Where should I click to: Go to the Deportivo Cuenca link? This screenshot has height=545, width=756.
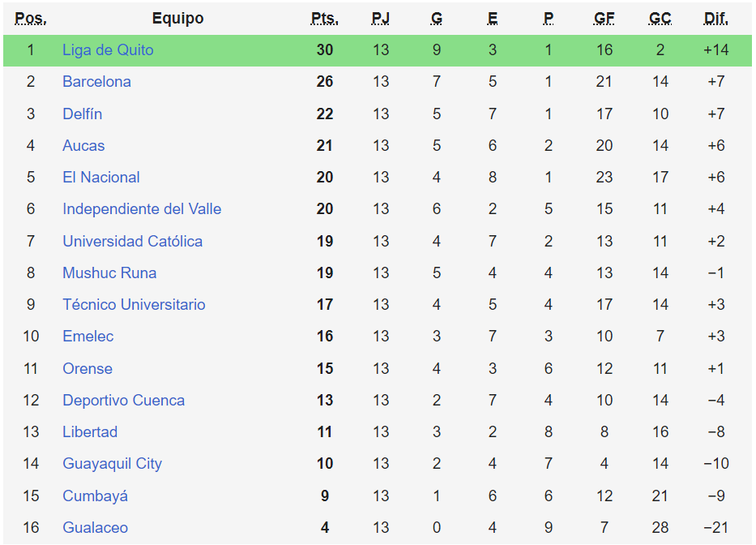(x=123, y=401)
